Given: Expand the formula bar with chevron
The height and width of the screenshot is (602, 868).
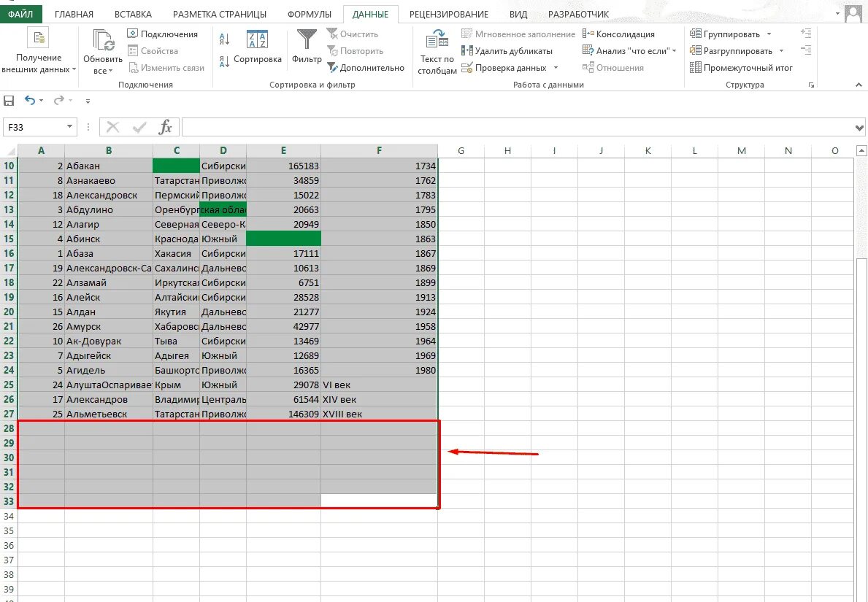Looking at the screenshot, I should coord(859,128).
